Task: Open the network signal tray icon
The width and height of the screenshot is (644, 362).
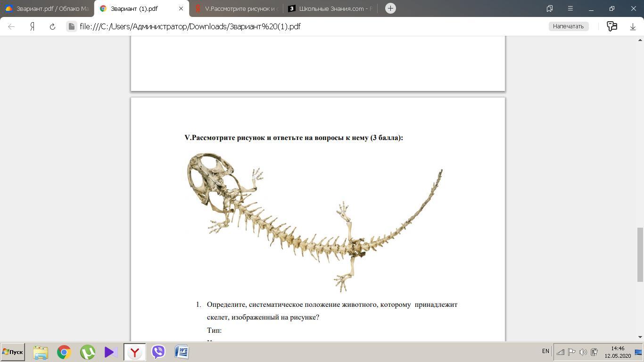Action: point(561,352)
